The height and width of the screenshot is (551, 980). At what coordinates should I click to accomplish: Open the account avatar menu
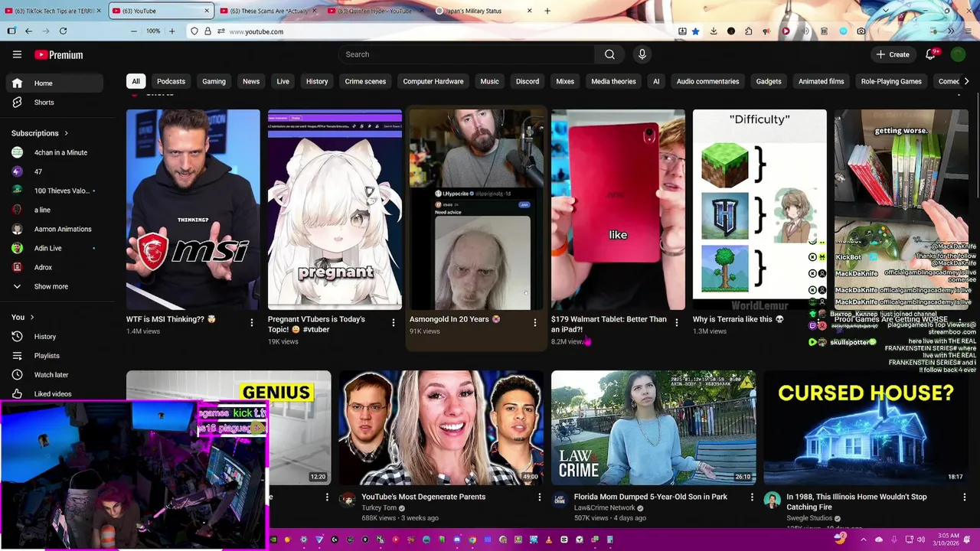(x=958, y=54)
